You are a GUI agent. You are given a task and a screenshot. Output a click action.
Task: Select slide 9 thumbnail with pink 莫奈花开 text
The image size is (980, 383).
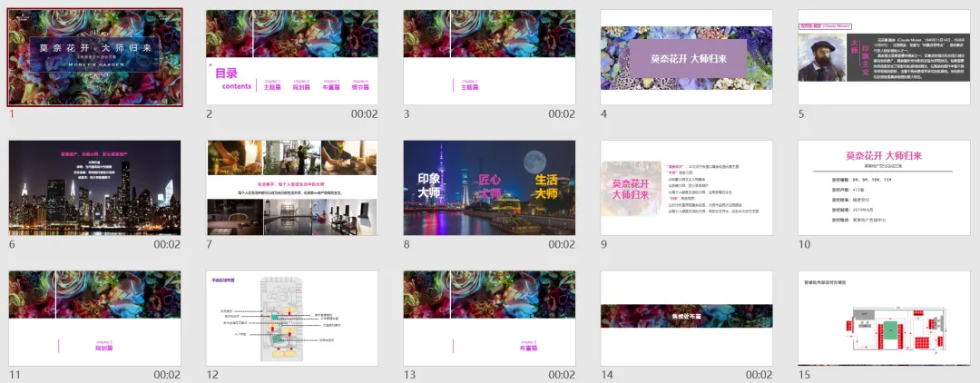pos(687,188)
